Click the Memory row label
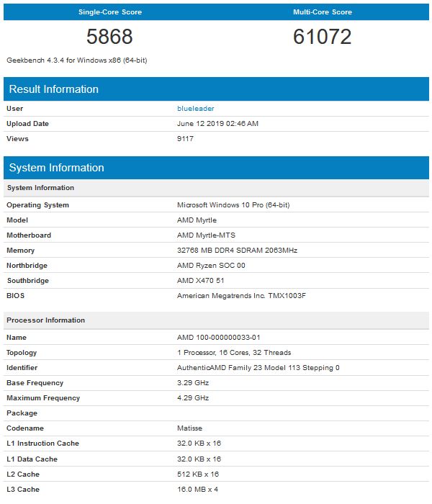 pyautogui.click(x=20, y=251)
